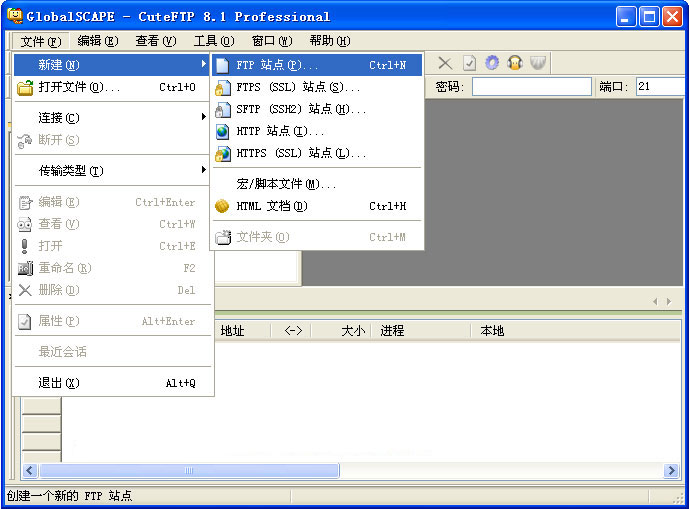Select FTPS (SSL) 站点 from the submenu

pos(298,87)
